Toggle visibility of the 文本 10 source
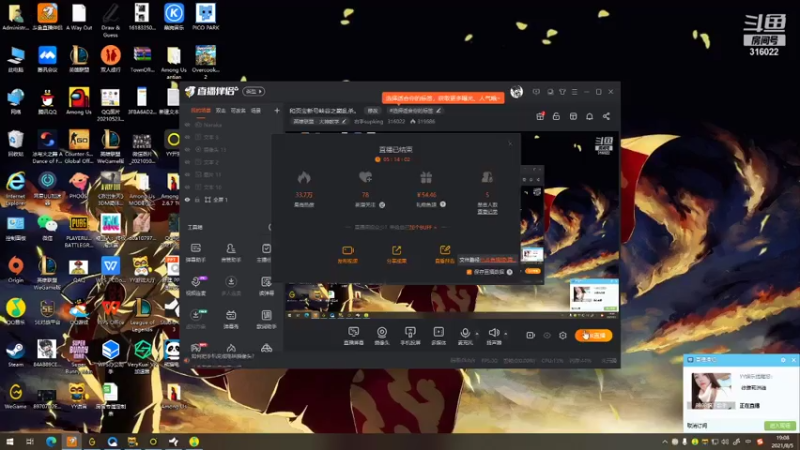This screenshot has height=450, width=800. (187, 187)
